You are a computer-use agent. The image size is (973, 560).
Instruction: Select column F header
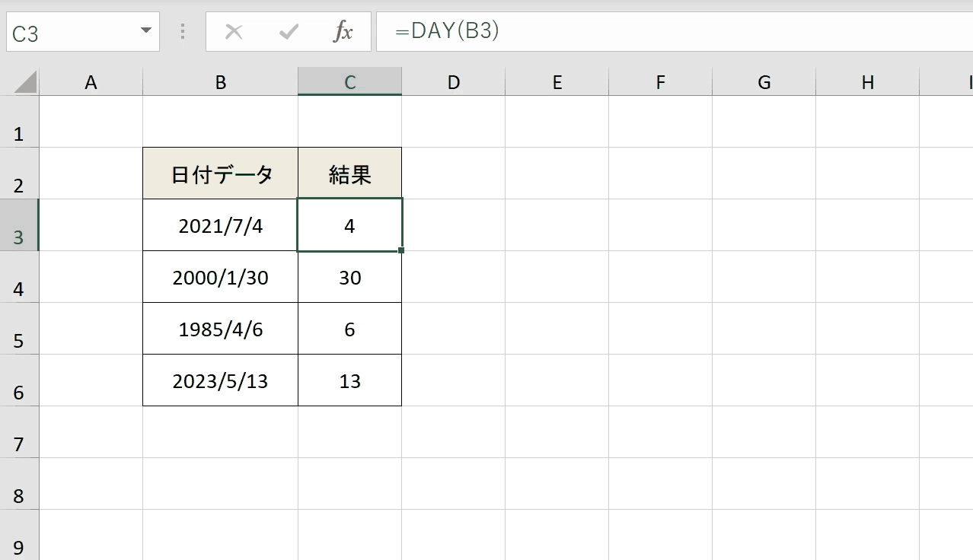[661, 82]
